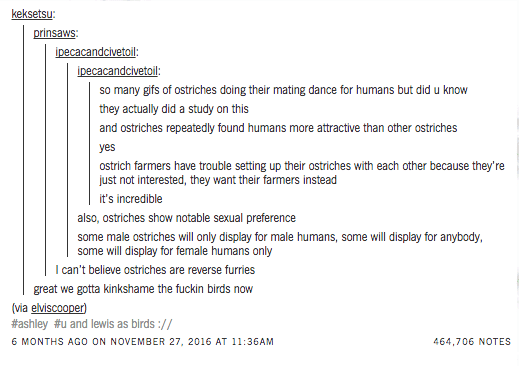Image resolution: width=519 pixels, height=366 pixels.
Task: Click the line 'they actually did a study'
Action: [174, 109]
